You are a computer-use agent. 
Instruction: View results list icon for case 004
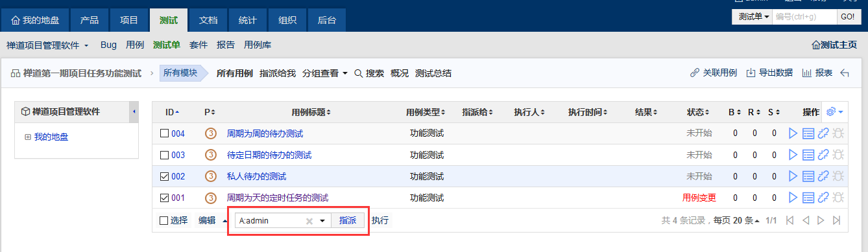tap(808, 133)
